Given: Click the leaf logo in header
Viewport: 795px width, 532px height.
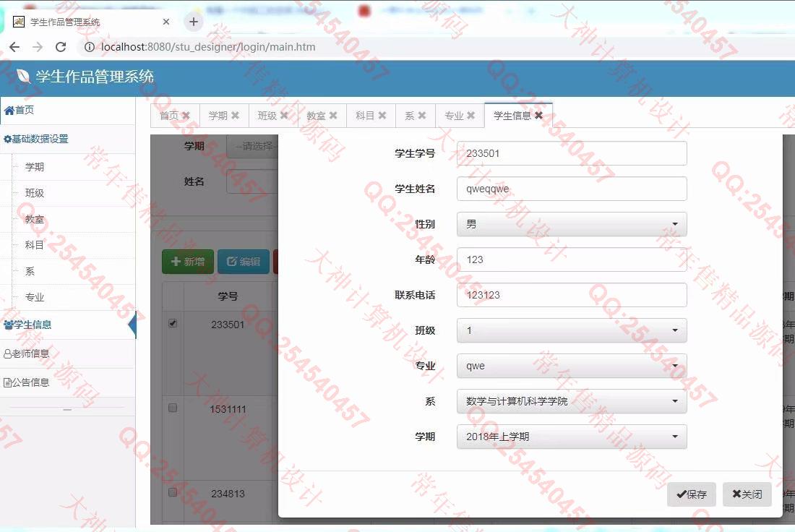Looking at the screenshot, I should (x=23, y=77).
